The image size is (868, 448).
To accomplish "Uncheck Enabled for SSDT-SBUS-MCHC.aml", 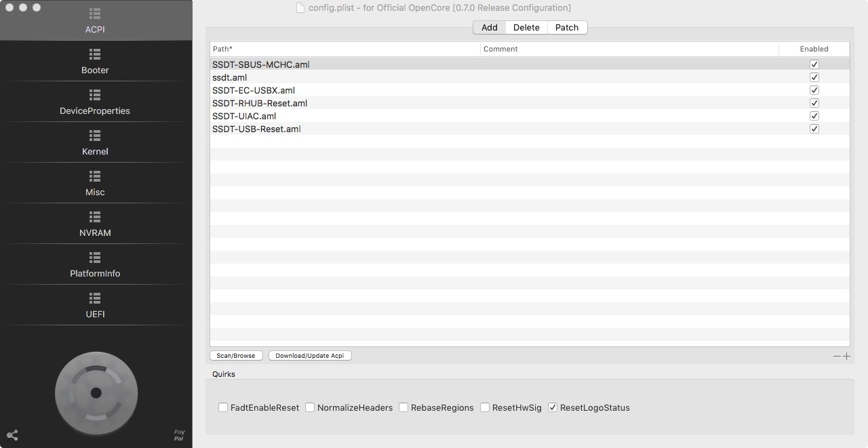I will [x=814, y=64].
